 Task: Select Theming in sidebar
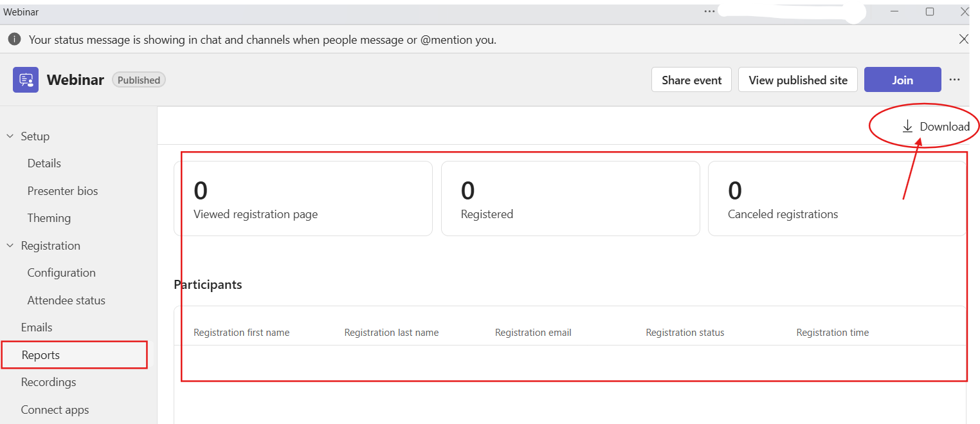(49, 218)
